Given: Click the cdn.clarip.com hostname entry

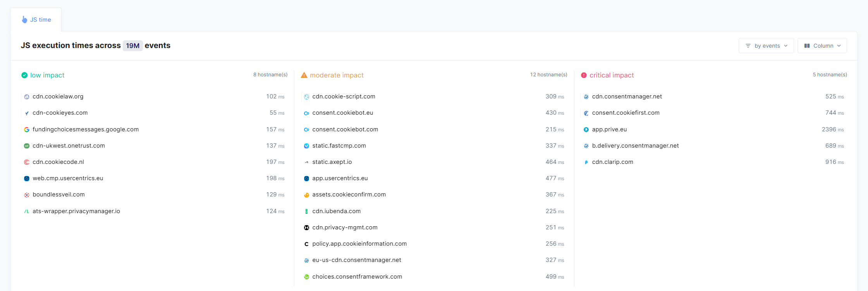Looking at the screenshot, I should coord(612,162).
